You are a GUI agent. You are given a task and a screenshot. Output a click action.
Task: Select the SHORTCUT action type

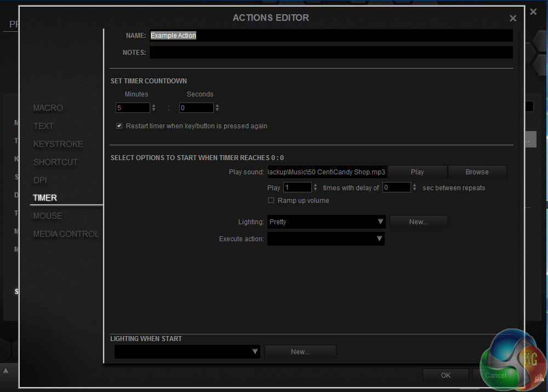coord(55,162)
